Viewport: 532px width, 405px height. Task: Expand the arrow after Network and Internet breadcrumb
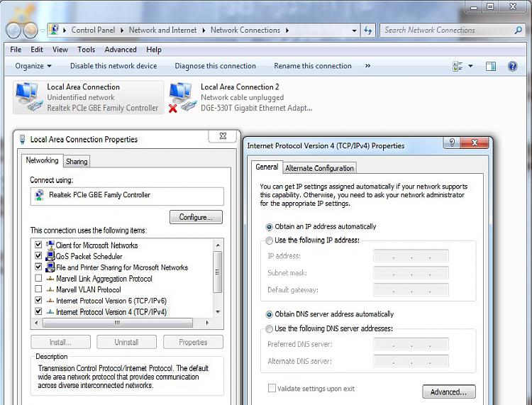coord(204,30)
